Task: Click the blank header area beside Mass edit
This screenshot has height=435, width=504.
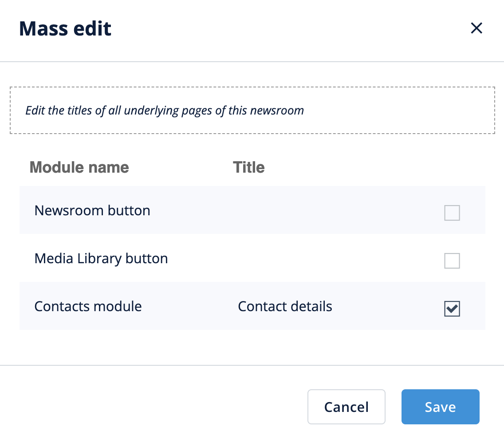Action: point(288,29)
